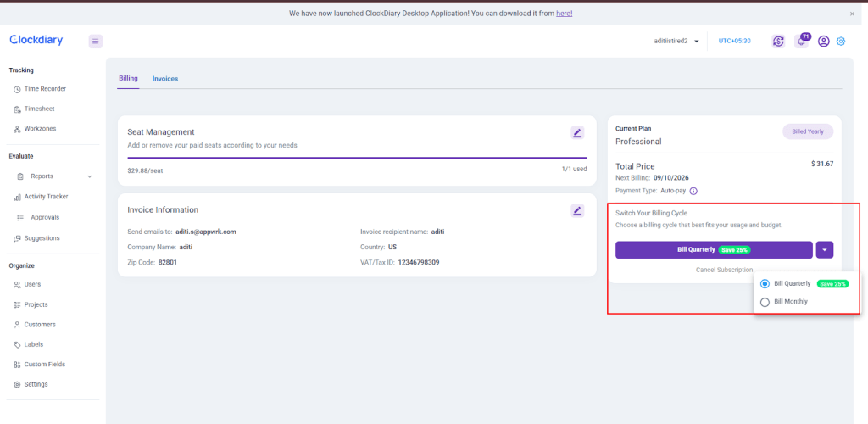Click the Auto-pay info icon
Screen dimensions: 868x424
pyautogui.click(x=693, y=191)
